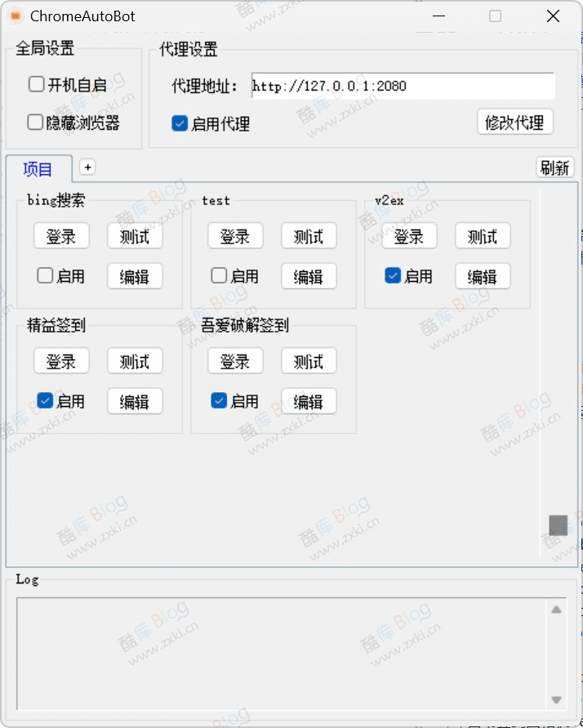Uncheck 启用 for 吾爱破解签到
The height and width of the screenshot is (728, 583).
[x=219, y=400]
